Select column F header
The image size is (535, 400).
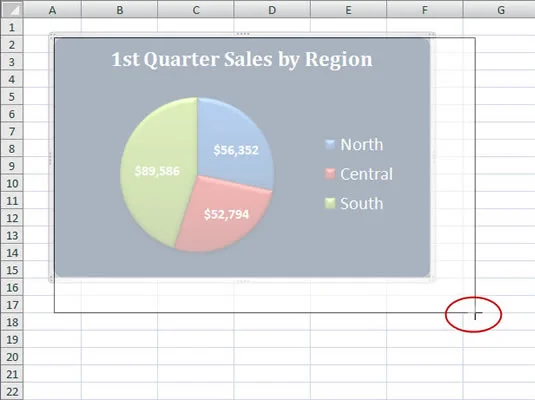[424, 10]
